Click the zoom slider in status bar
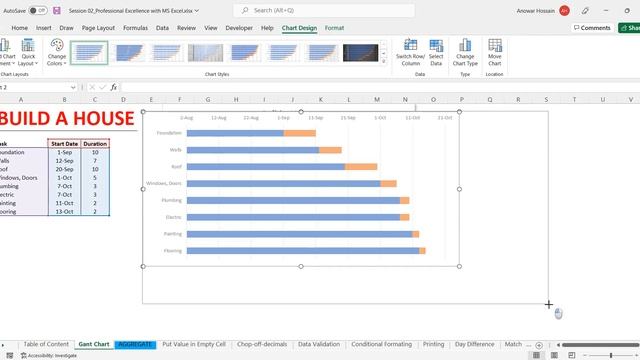The image size is (640, 360). (x=611, y=356)
